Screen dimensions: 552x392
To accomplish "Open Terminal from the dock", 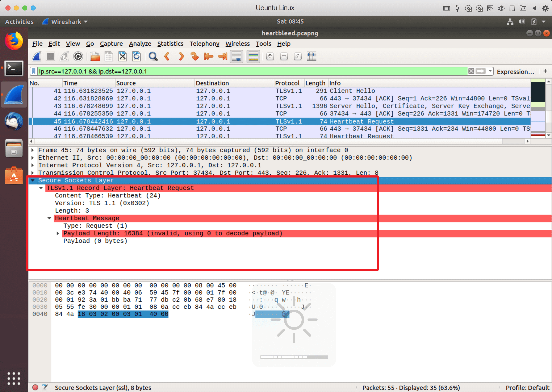I will [14, 68].
